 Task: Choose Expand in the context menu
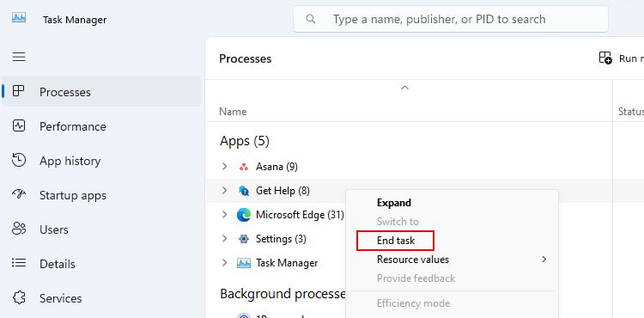click(x=394, y=203)
